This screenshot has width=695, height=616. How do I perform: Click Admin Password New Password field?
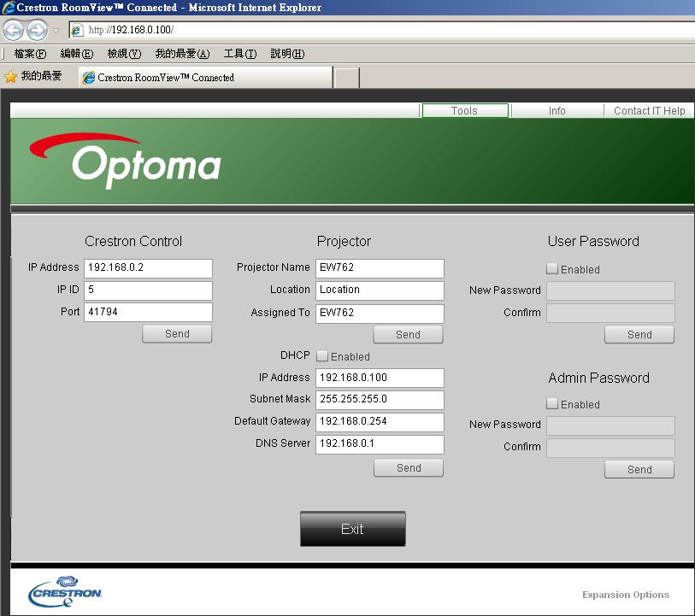click(610, 425)
